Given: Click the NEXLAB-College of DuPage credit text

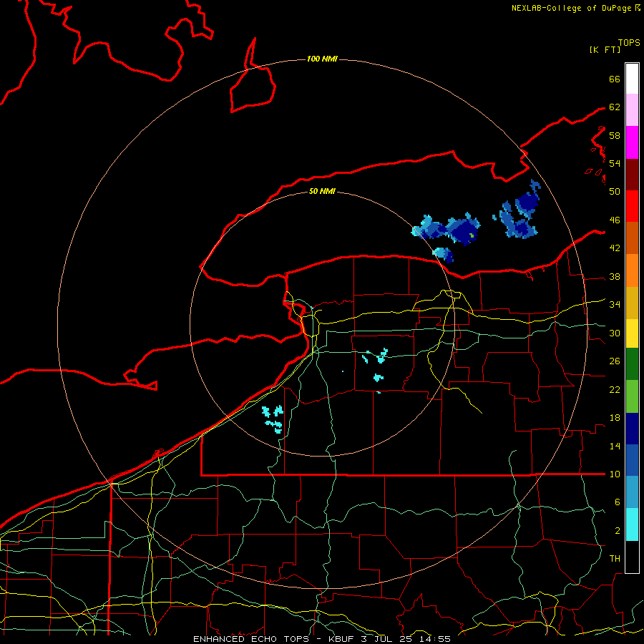Looking at the screenshot, I should pyautogui.click(x=575, y=8).
